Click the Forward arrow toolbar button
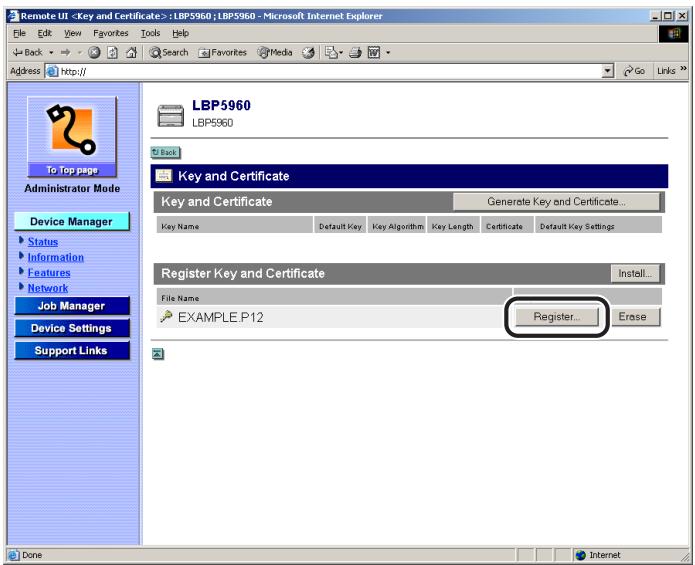The height and width of the screenshot is (565, 695). pos(66,53)
